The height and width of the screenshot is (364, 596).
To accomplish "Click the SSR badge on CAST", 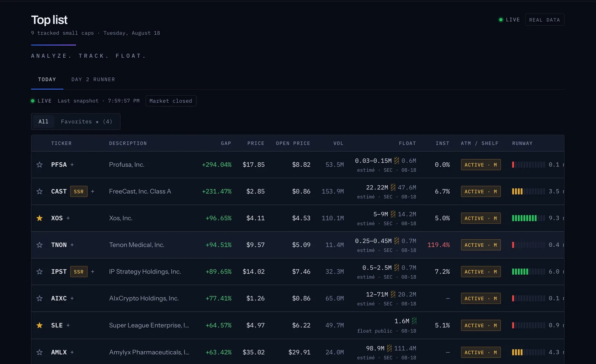I will (79, 191).
